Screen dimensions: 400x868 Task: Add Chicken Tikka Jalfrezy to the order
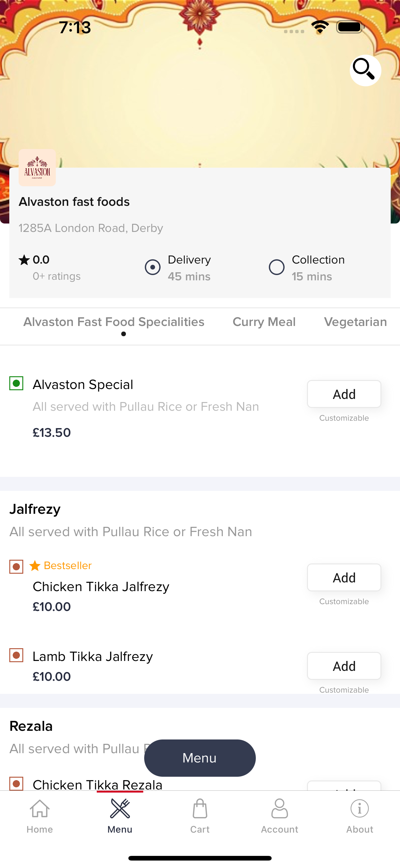(344, 577)
